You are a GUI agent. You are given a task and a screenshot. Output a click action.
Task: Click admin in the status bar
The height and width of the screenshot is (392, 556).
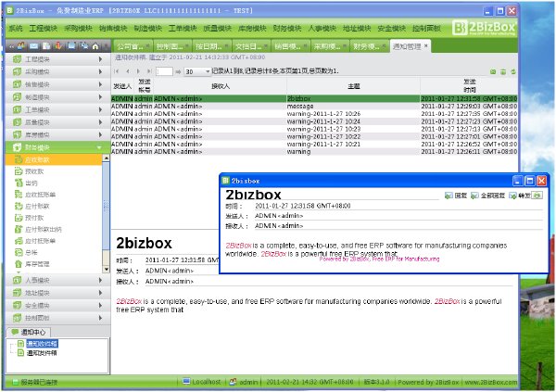click(x=248, y=382)
